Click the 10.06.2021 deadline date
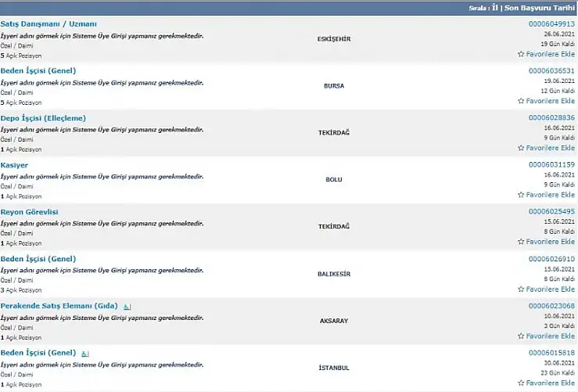 point(559,316)
